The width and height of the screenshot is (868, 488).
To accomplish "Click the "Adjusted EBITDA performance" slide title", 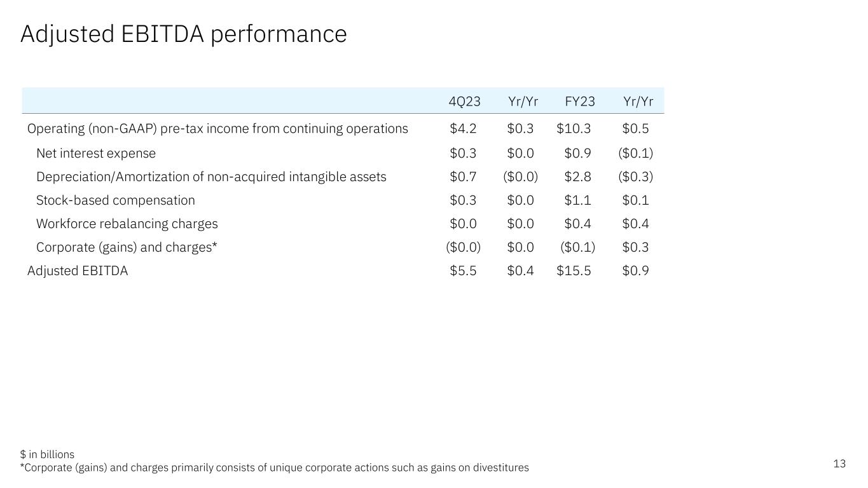I will (x=183, y=34).
